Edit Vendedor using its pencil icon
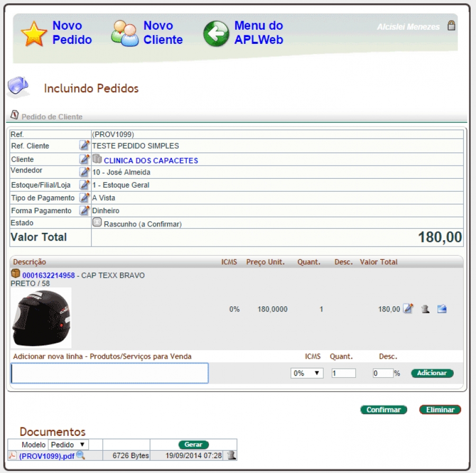The width and height of the screenshot is (476, 473). coord(84,171)
